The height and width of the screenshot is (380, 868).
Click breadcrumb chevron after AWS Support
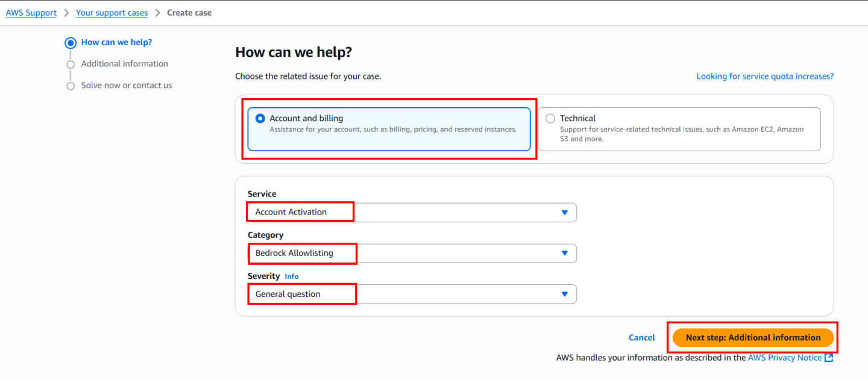[x=66, y=13]
